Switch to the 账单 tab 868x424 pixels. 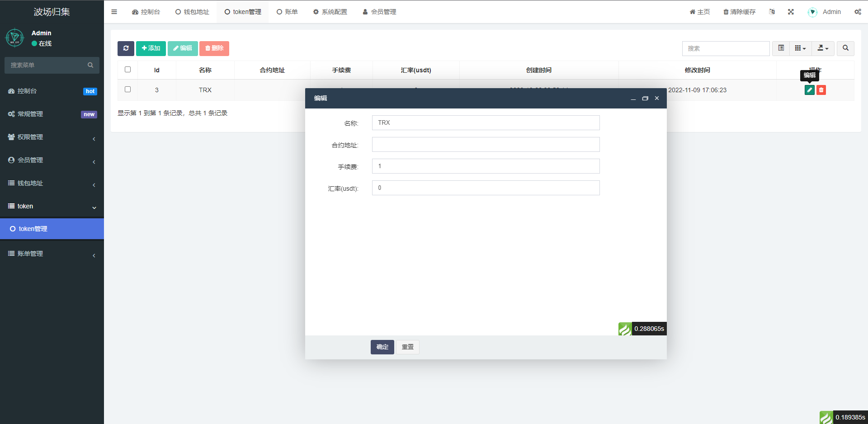coord(287,12)
